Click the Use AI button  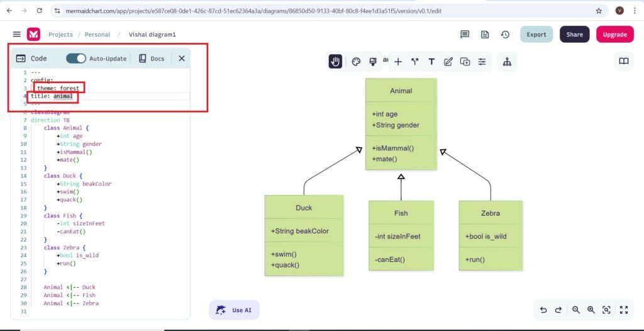(x=234, y=310)
